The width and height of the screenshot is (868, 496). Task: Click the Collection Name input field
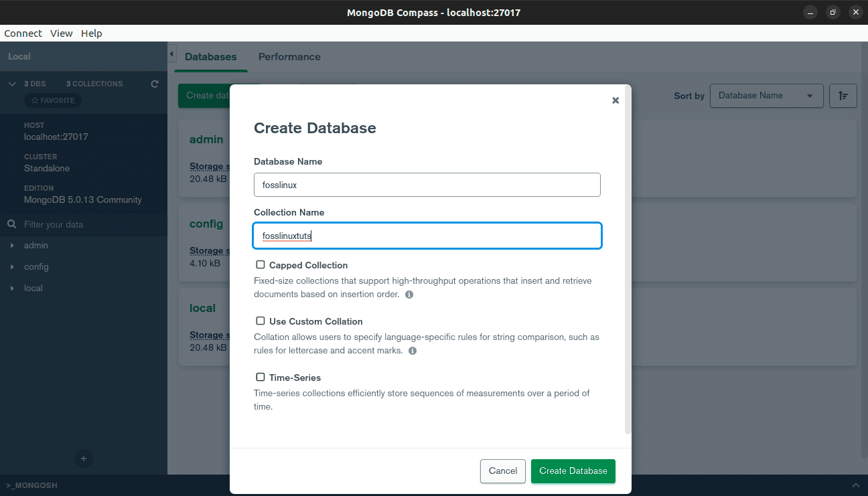427,236
